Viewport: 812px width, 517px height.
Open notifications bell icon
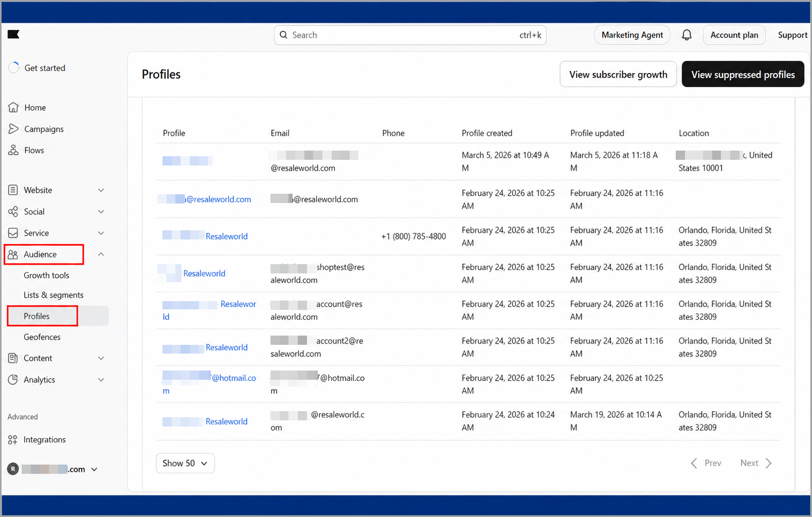click(x=687, y=35)
